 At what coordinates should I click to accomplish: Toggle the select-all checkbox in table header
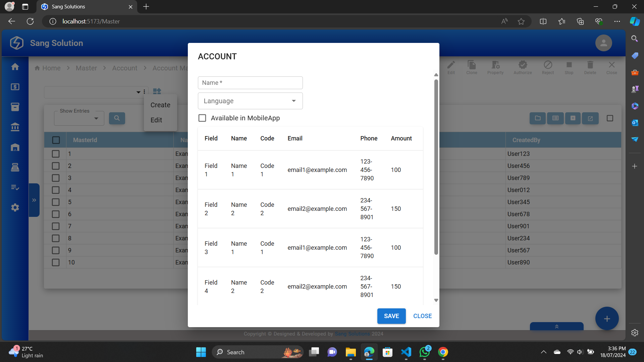coord(56,140)
